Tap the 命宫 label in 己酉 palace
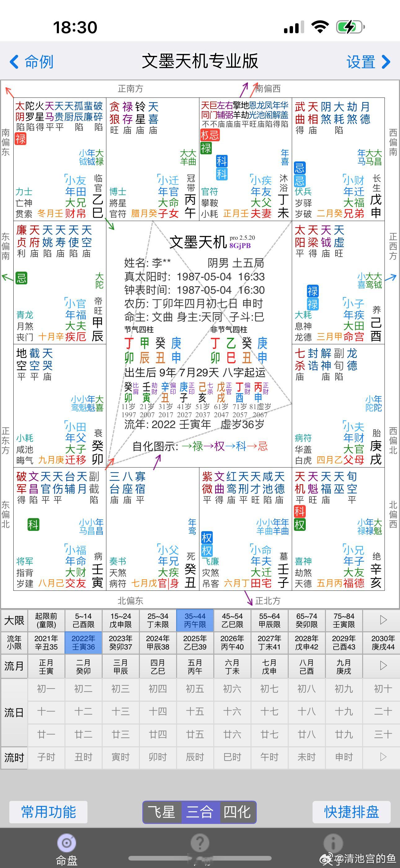The width and height of the screenshot is (400, 868). point(354,337)
